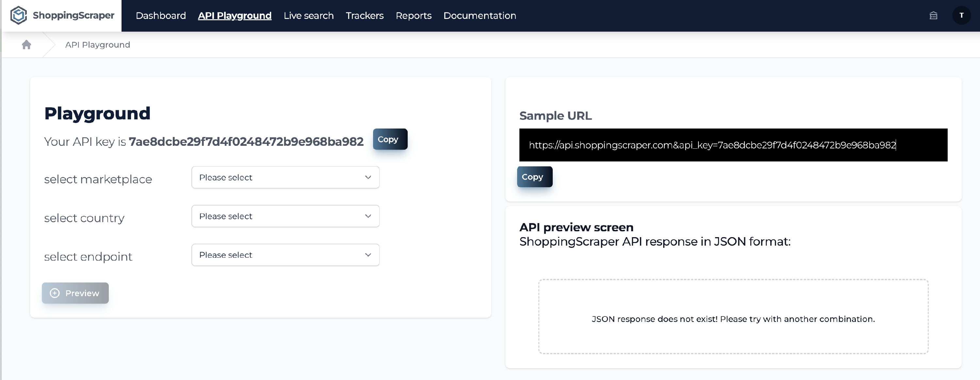Click the endpoint dropdown chevron arrow

pyautogui.click(x=368, y=255)
